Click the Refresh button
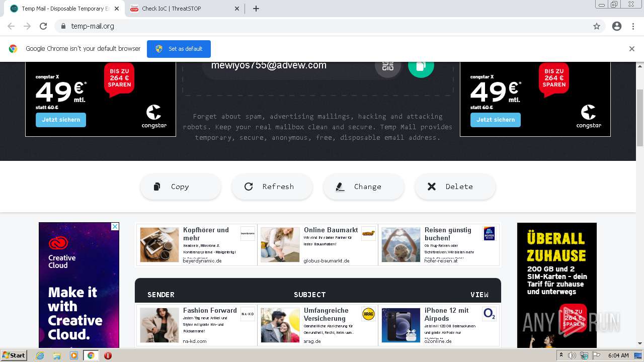 (272, 187)
